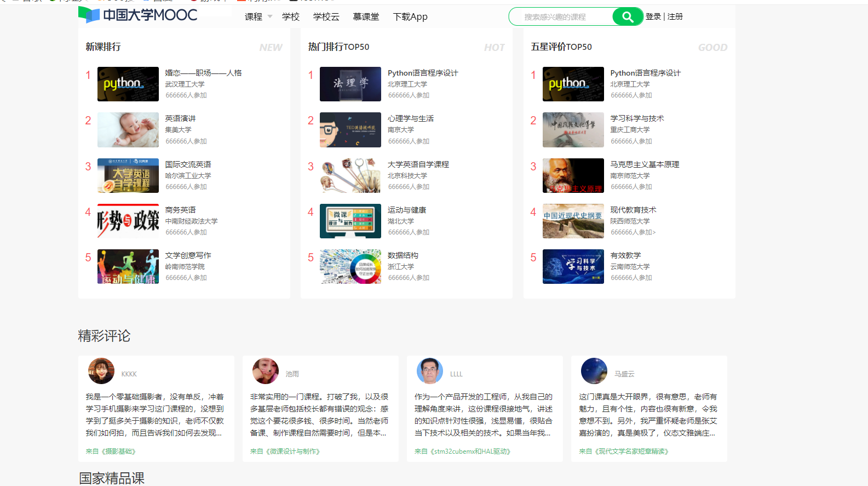Open python thumbnail of 婚恋——职场——人格
Image resolution: width=868 pixels, height=486 pixels.
(x=128, y=84)
